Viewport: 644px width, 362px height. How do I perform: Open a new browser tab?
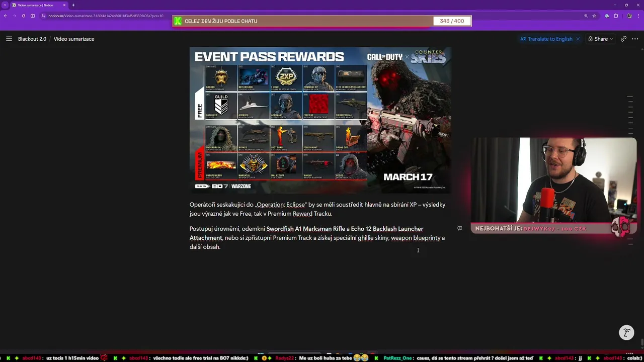pos(73,5)
